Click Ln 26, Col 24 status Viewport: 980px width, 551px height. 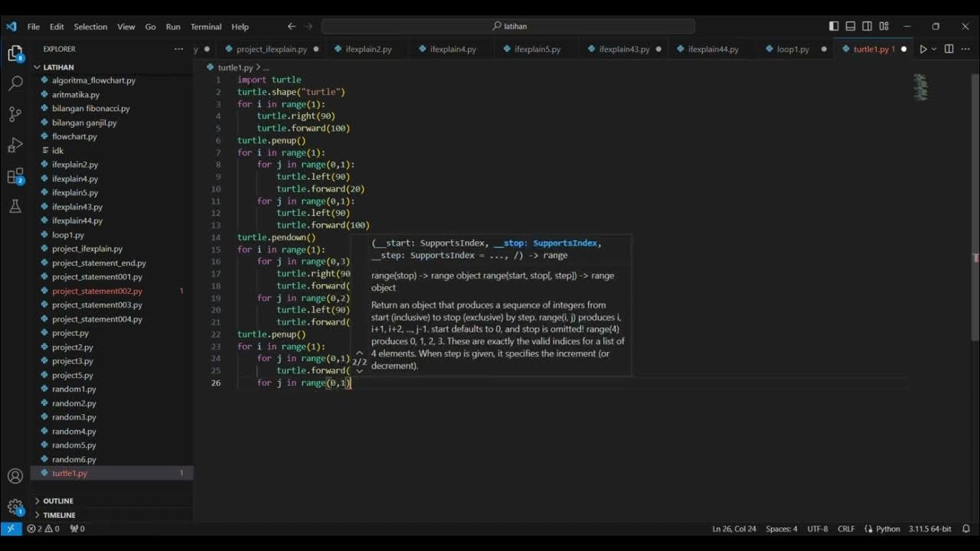point(733,529)
